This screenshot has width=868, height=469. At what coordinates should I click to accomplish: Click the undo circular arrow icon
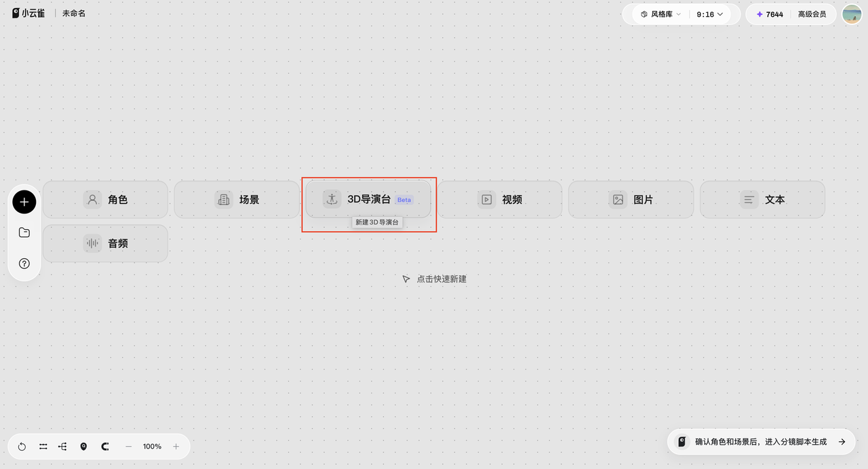22,447
